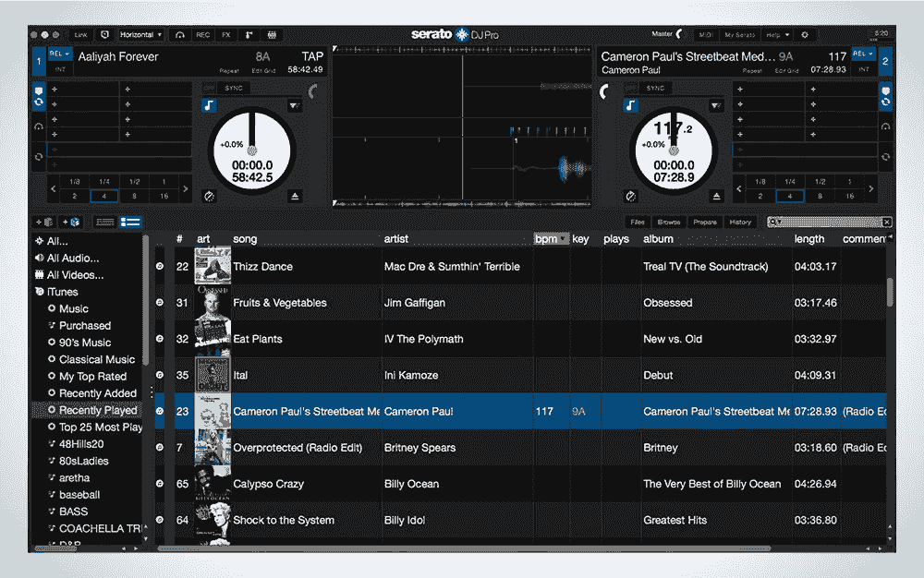924x578 pixels.
Task: Select the cue points tab icon on deck 1
Action: click(38, 90)
